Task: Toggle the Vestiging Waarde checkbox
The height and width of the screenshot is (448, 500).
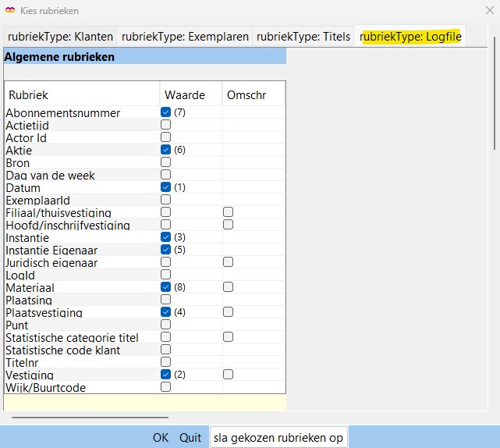Action: [x=165, y=375]
